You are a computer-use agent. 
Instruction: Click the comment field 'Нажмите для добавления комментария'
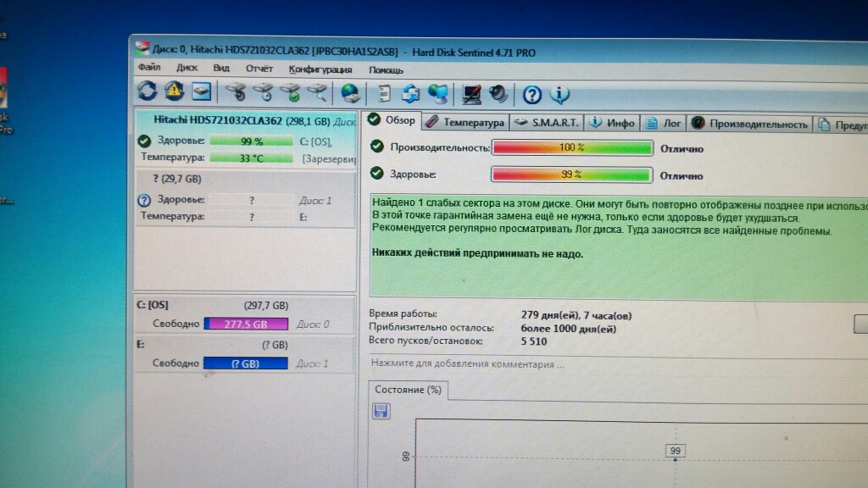(x=468, y=364)
